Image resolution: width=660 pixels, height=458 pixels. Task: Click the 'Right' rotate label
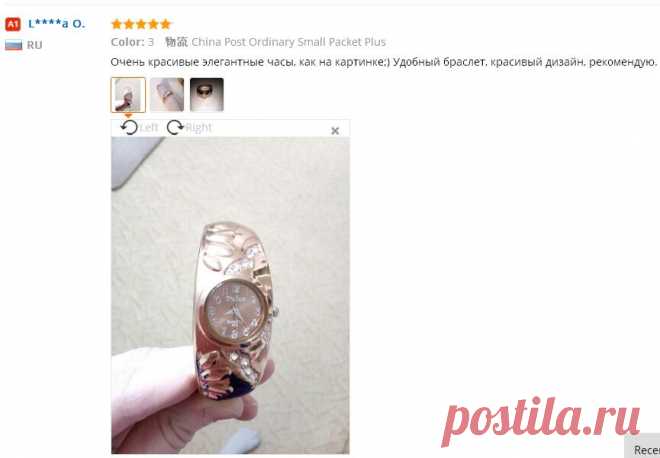click(199, 128)
